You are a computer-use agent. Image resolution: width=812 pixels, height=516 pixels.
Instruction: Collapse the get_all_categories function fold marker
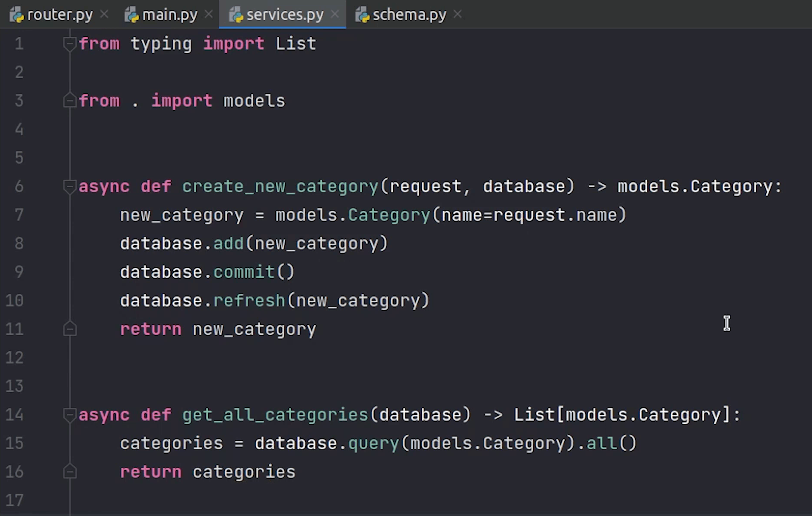point(70,415)
